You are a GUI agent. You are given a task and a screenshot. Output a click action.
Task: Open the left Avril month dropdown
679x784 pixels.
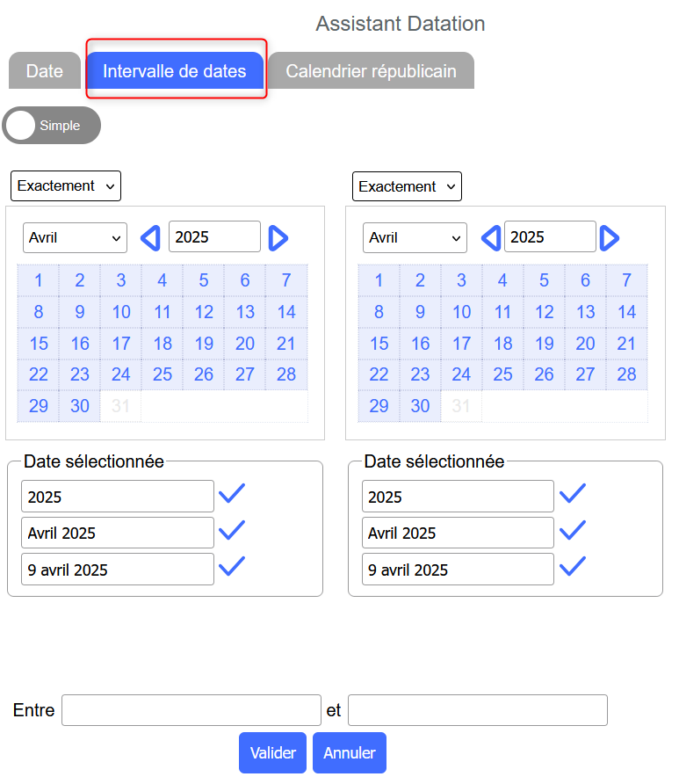click(x=75, y=237)
